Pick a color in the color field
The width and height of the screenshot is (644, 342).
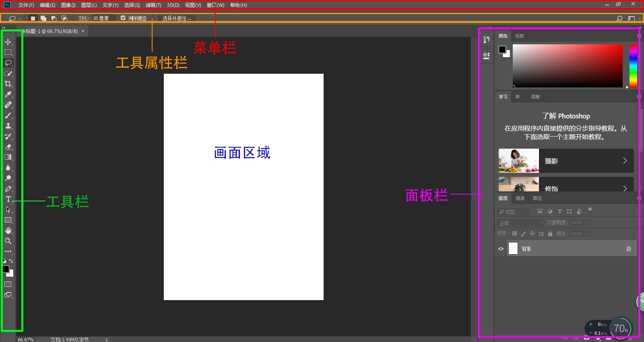click(568, 66)
